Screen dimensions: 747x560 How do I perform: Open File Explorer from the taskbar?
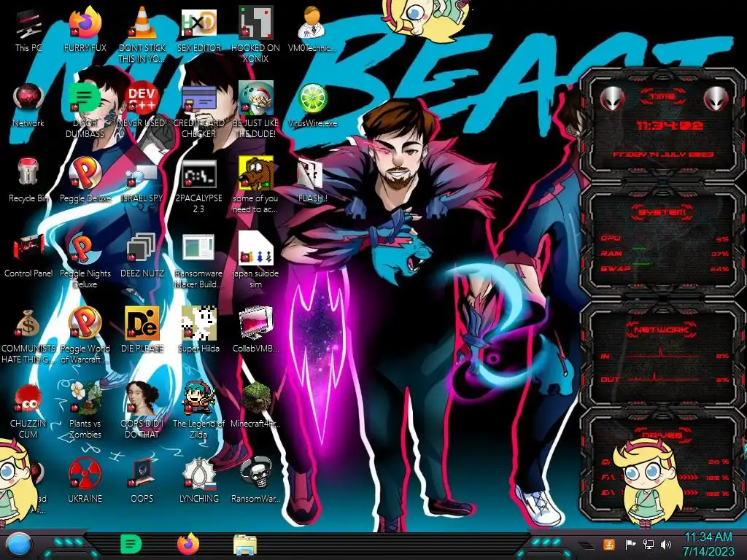tap(245, 545)
